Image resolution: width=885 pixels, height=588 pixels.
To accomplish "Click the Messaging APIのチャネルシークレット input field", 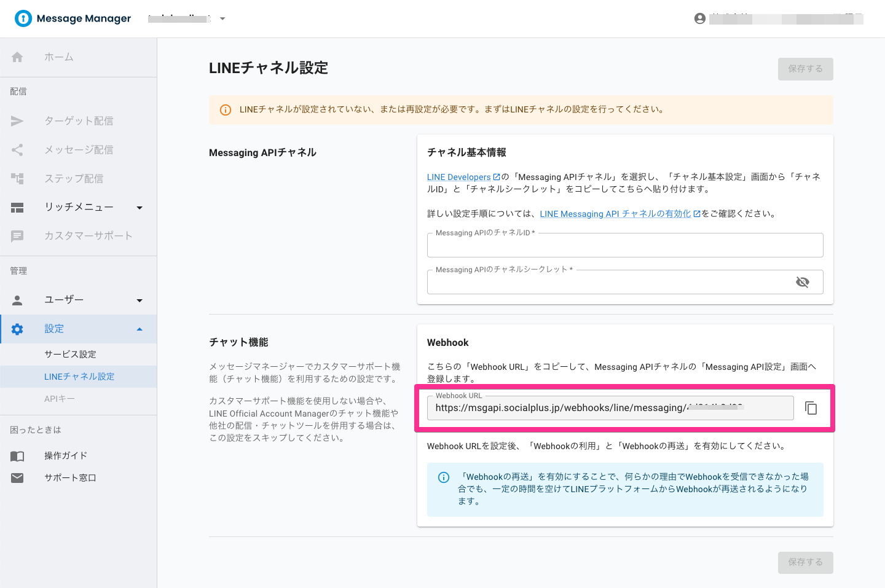I will click(x=625, y=282).
